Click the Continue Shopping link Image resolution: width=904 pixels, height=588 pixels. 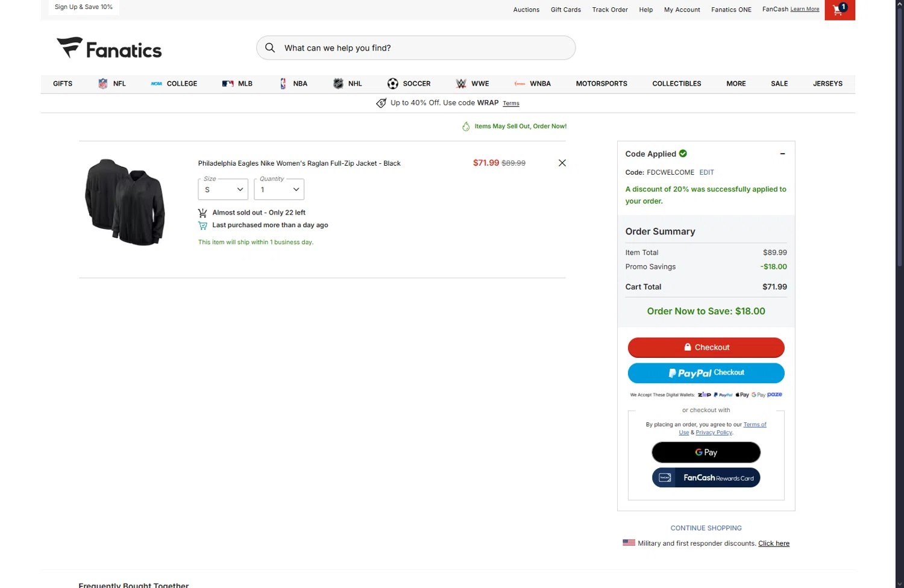(706, 528)
